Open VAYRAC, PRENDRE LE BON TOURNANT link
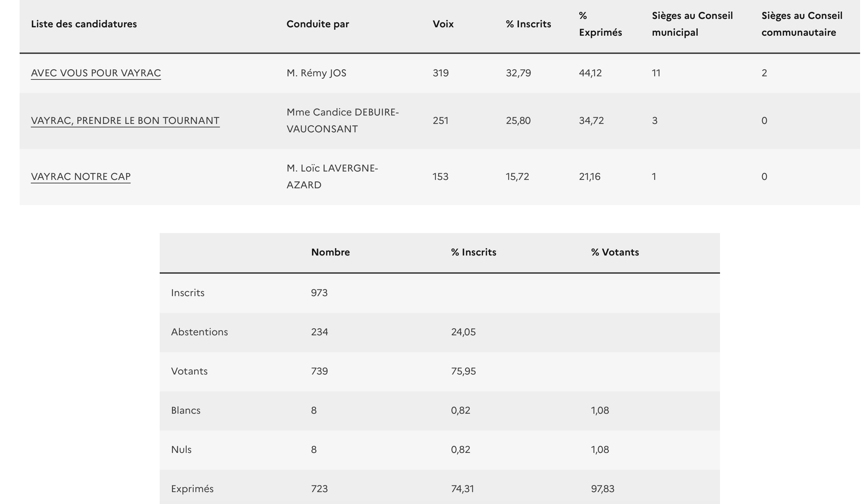Viewport: 865px width, 504px height. [x=125, y=120]
